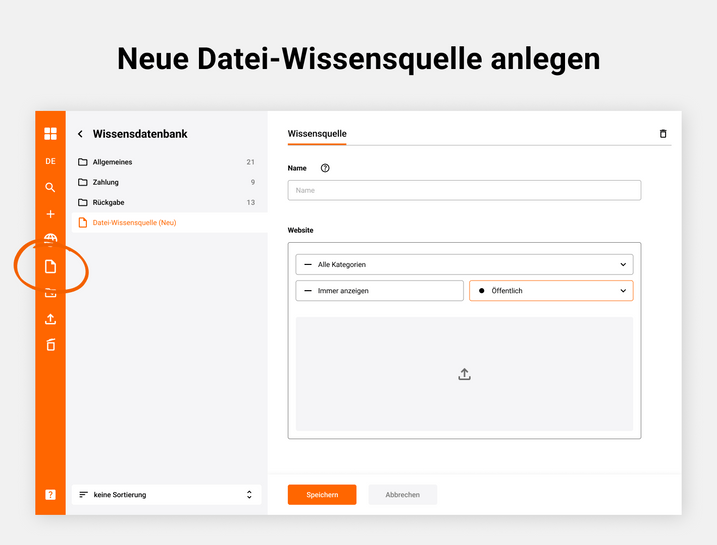Open the Allgemeines folder
The width and height of the screenshot is (717, 545).
167,162
